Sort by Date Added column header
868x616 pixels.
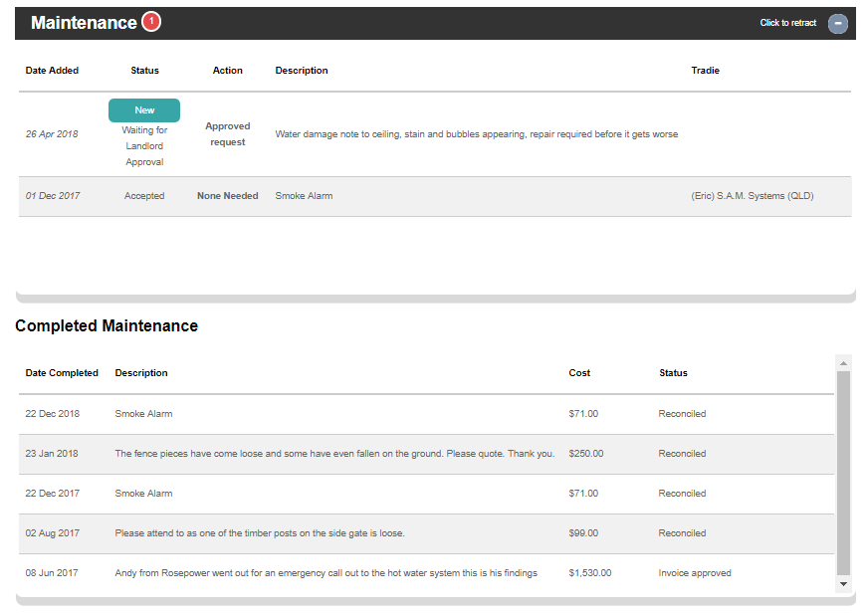pyautogui.click(x=52, y=71)
